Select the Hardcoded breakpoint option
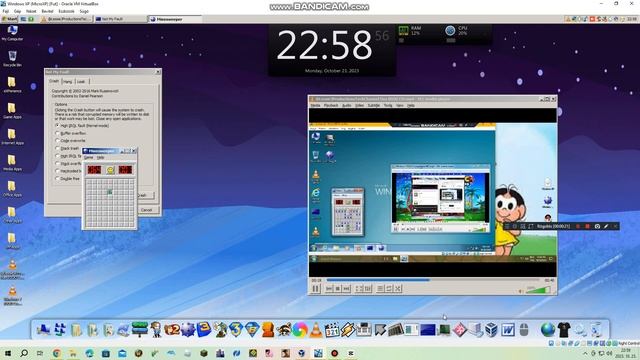640x360 pixels. (x=68, y=171)
